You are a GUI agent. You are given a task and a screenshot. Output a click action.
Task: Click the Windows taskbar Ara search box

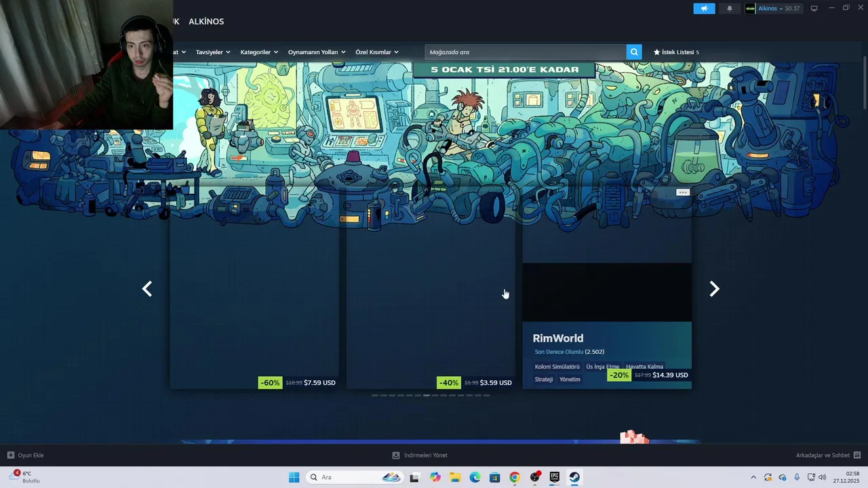[353, 477]
